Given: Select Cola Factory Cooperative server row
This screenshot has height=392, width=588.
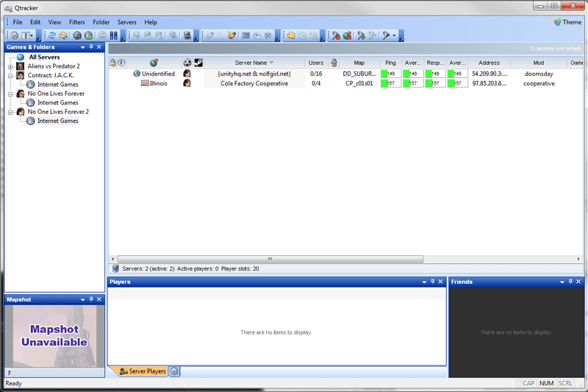Looking at the screenshot, I should click(345, 83).
